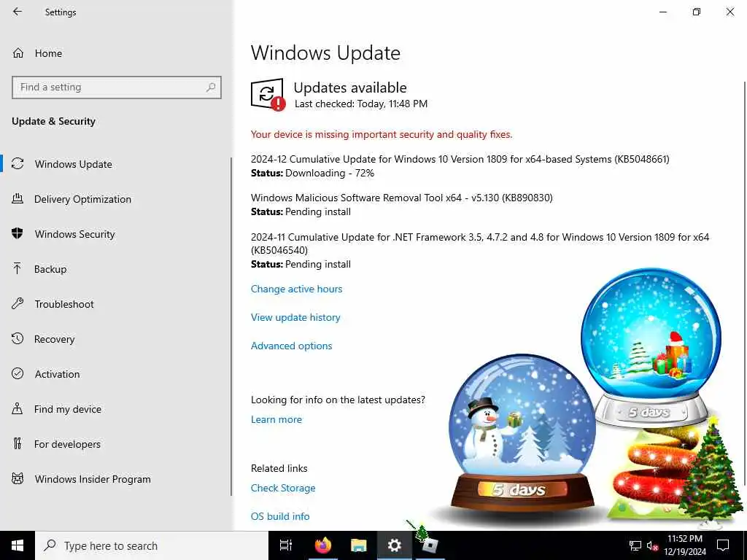The image size is (747, 560).
Task: Click Learn more link
Action: 276,419
